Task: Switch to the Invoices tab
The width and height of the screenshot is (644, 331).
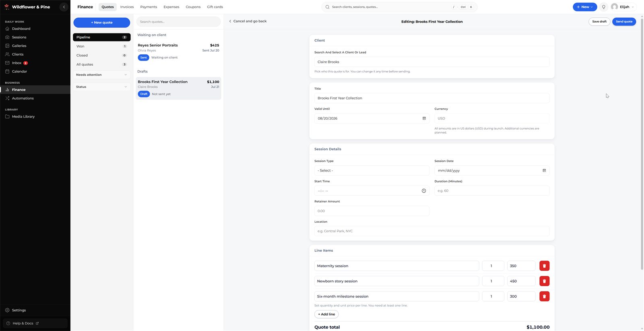Action: click(x=127, y=7)
